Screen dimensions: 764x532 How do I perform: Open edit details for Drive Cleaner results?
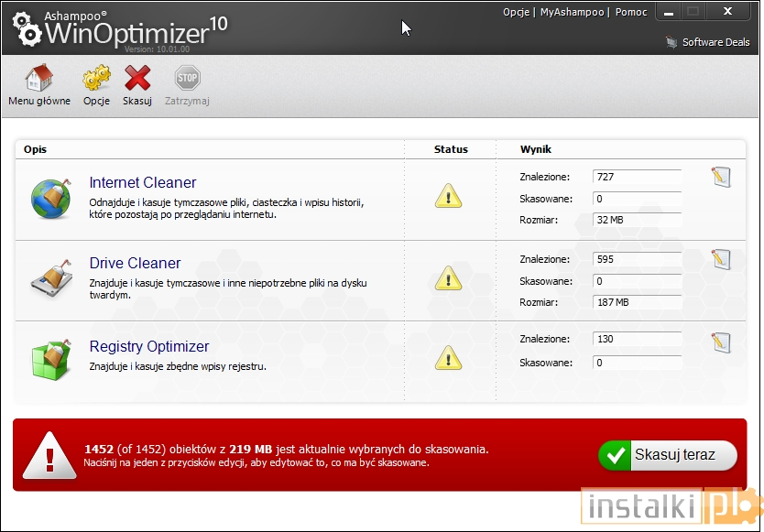[x=721, y=259]
